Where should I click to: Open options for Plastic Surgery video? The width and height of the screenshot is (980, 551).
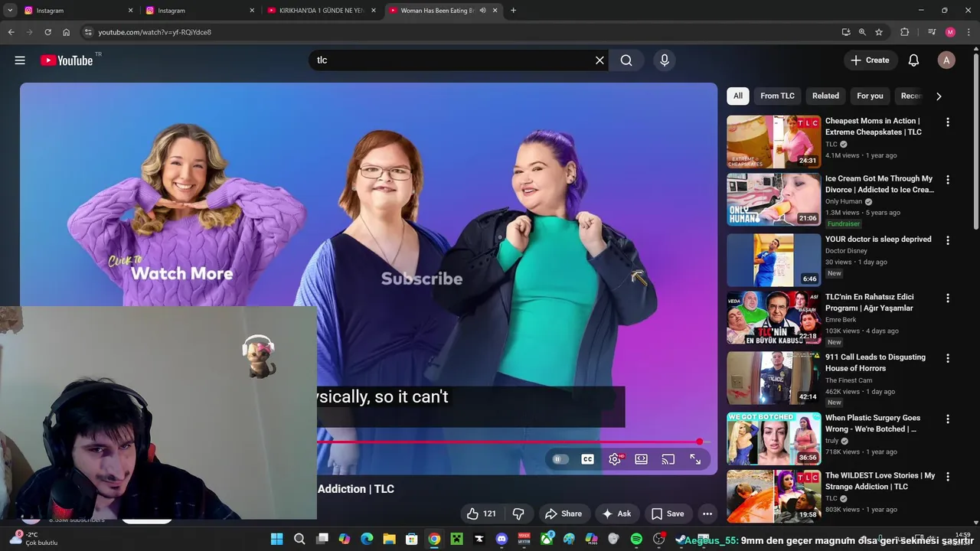pyautogui.click(x=948, y=419)
